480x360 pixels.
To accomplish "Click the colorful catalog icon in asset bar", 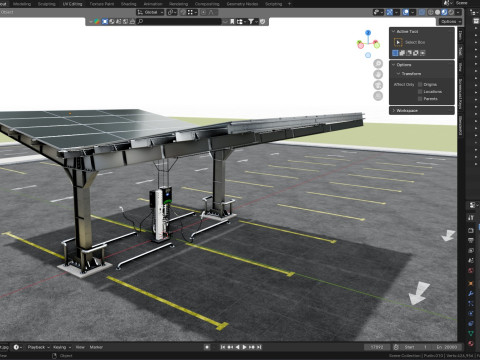I will point(97,22).
